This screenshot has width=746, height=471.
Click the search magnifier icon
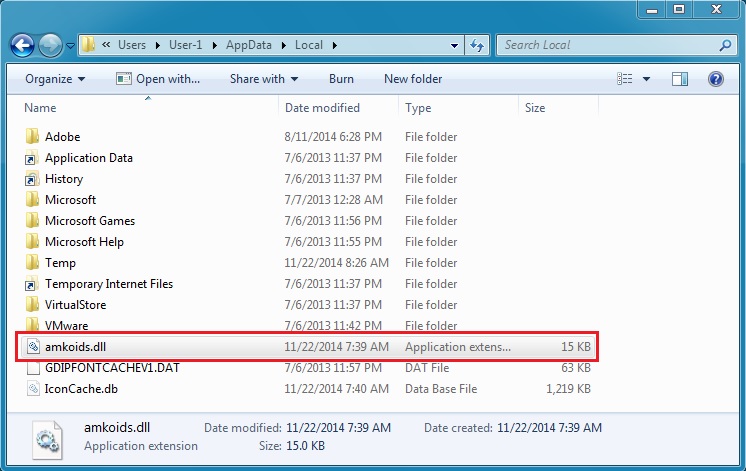(x=726, y=45)
